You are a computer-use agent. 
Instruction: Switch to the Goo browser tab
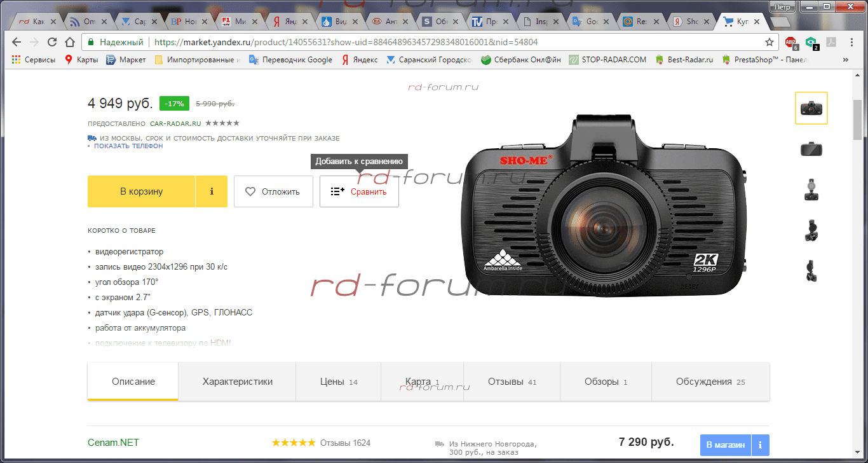[x=591, y=21]
